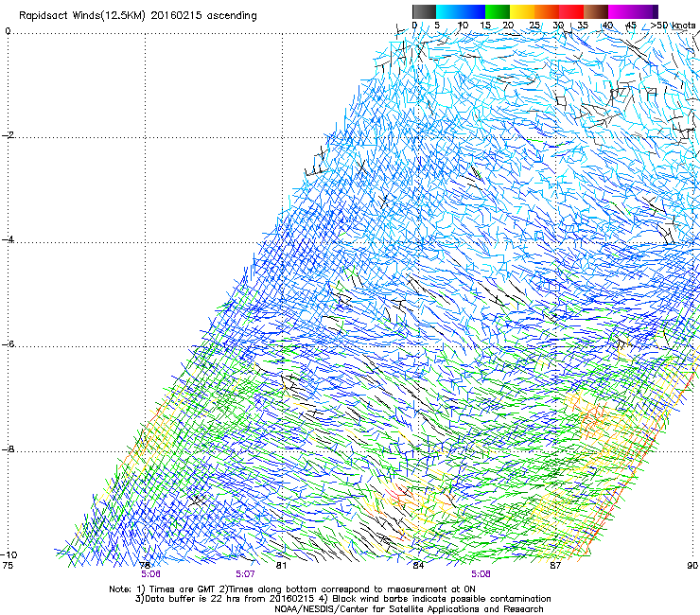Click the purple time label below longitude 78
This screenshot has width=700, height=615.
(x=151, y=574)
